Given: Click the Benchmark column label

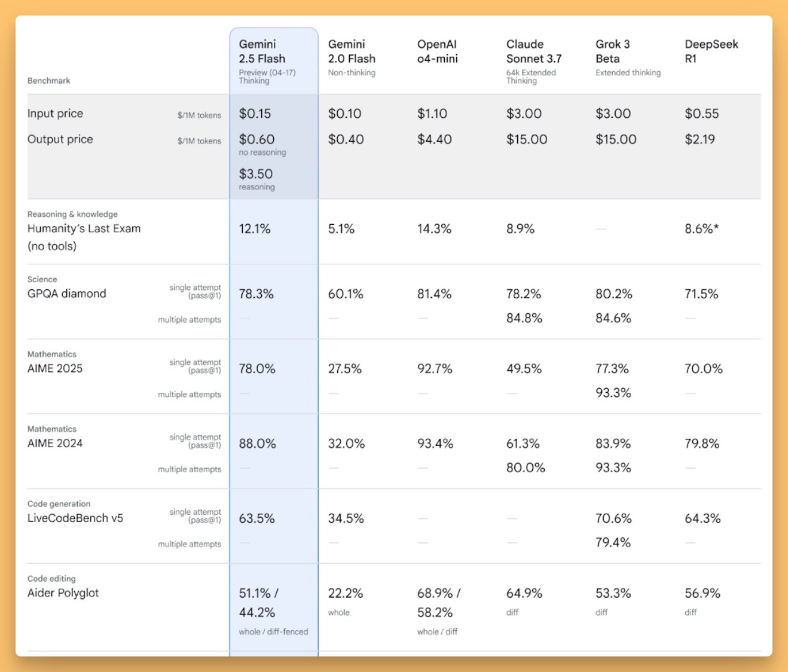Looking at the screenshot, I should click(x=48, y=81).
